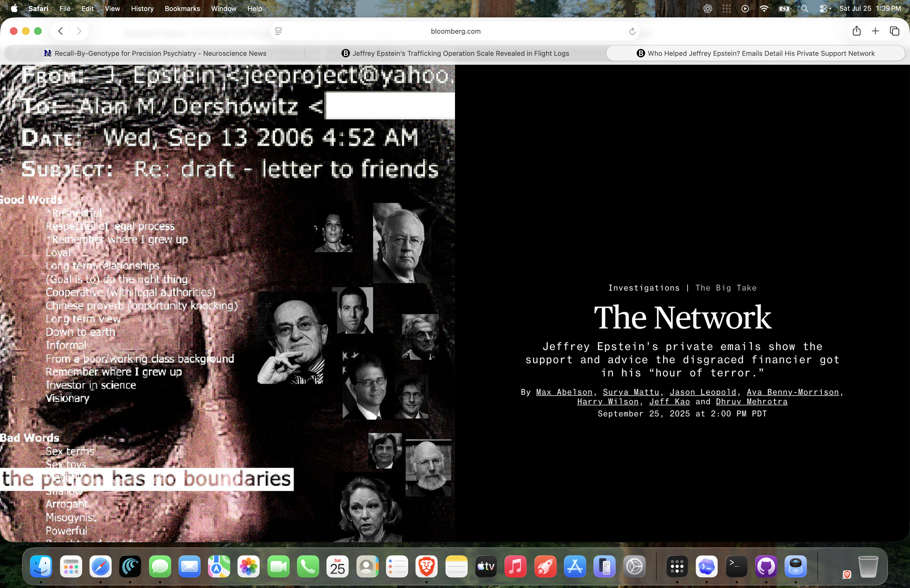Click the Investigations section label
The height and width of the screenshot is (588, 910).
pos(644,288)
